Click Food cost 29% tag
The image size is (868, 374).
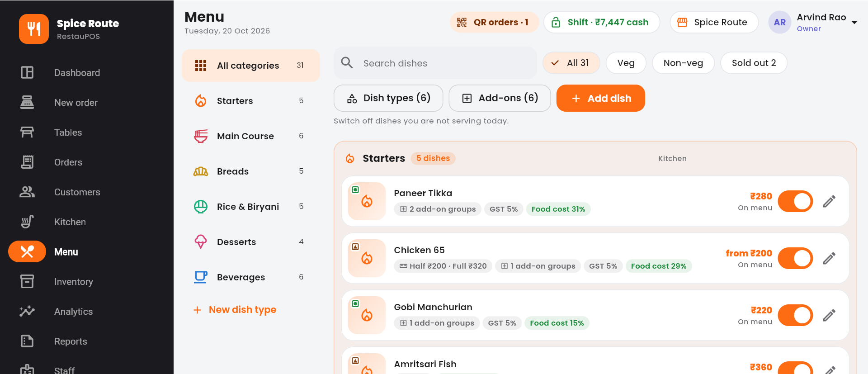click(x=659, y=266)
